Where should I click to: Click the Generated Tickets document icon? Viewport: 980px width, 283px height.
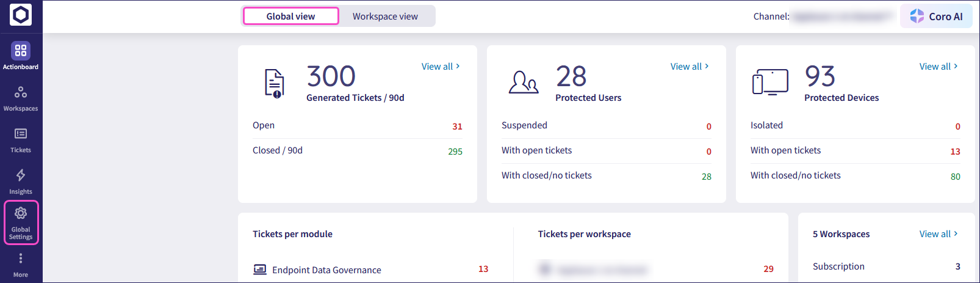coord(274,83)
